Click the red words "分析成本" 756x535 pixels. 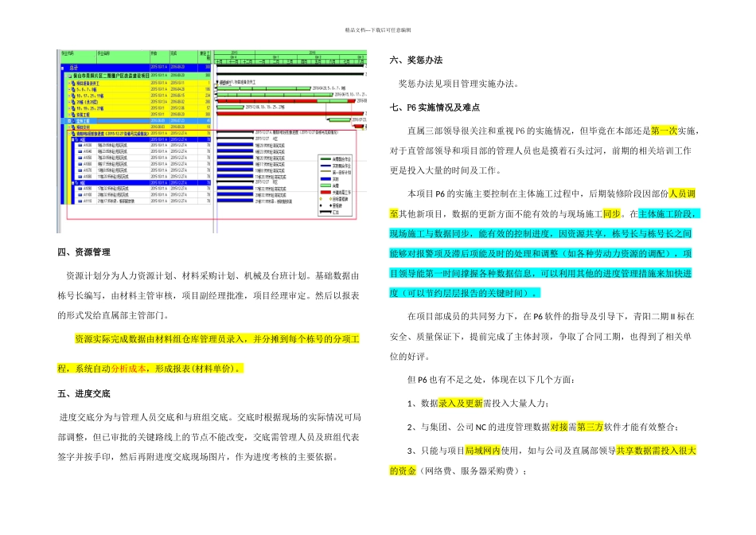click(x=128, y=369)
